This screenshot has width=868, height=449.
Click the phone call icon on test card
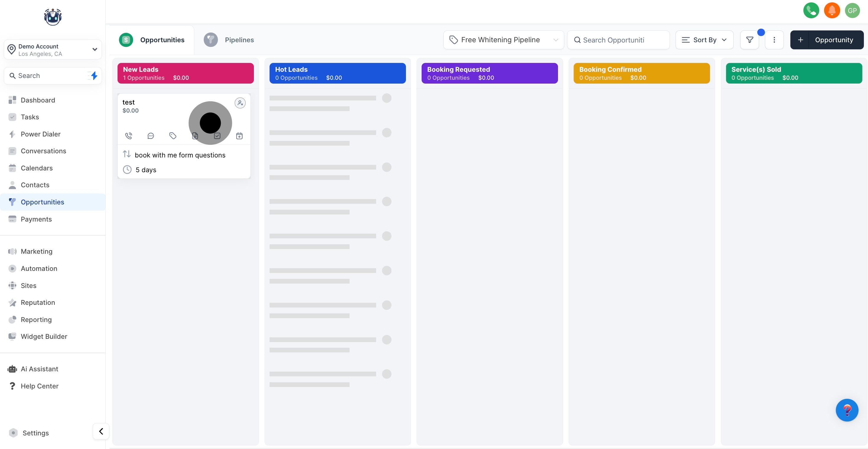click(128, 136)
